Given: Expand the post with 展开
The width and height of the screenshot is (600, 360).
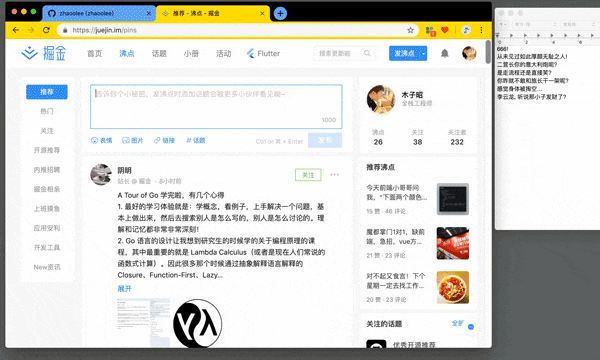Looking at the screenshot, I should [124, 288].
